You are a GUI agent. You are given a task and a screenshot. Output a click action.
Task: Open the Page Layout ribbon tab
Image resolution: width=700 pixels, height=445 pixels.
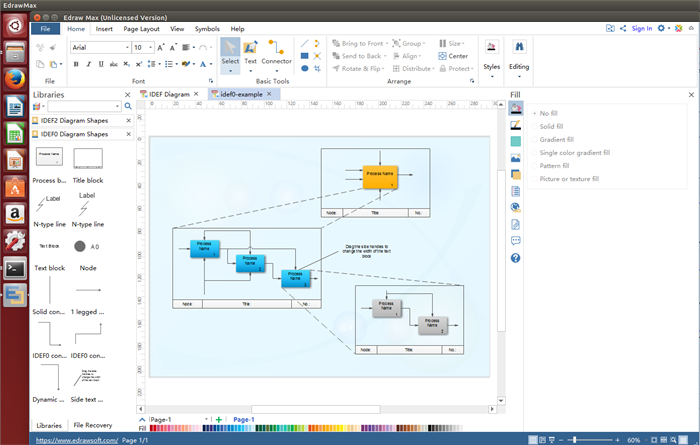click(142, 29)
